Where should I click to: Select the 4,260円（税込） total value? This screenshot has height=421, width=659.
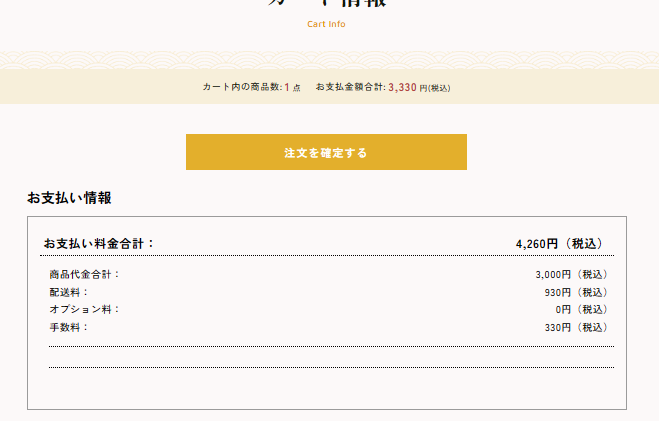click(x=561, y=243)
